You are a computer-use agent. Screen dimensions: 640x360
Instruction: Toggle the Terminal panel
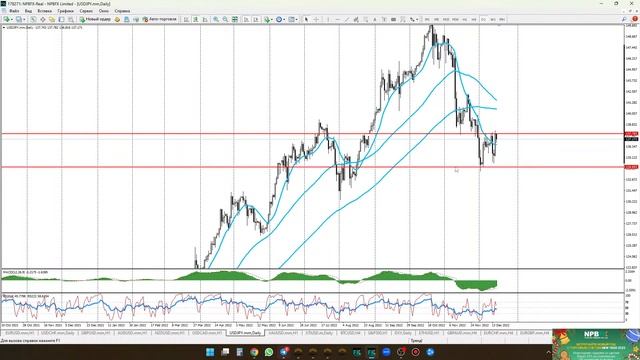(x=61, y=19)
